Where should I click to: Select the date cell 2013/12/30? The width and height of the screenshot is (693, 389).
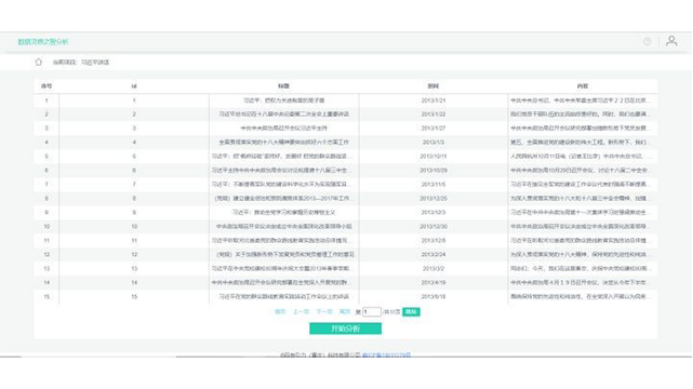click(433, 226)
